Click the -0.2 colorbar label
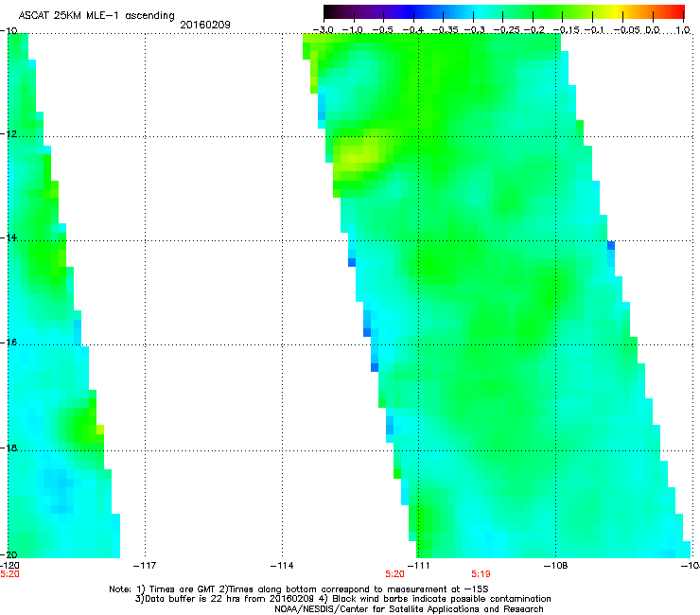 coord(534,30)
